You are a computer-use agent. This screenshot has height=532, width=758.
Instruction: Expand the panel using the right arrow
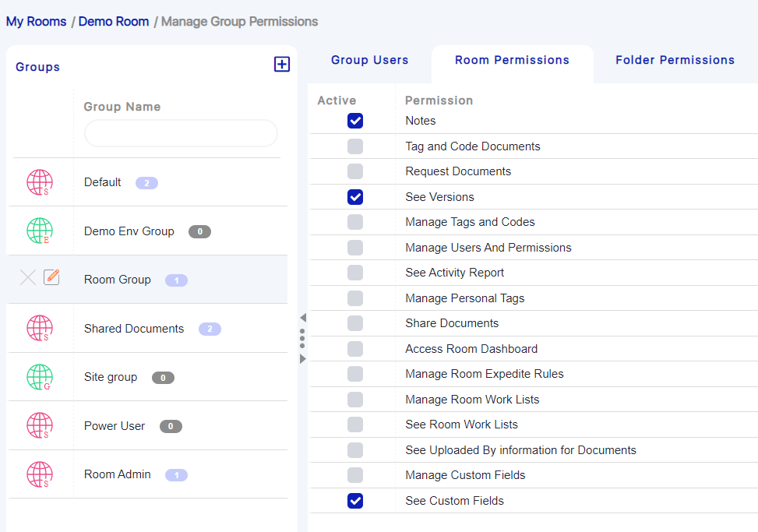point(303,359)
